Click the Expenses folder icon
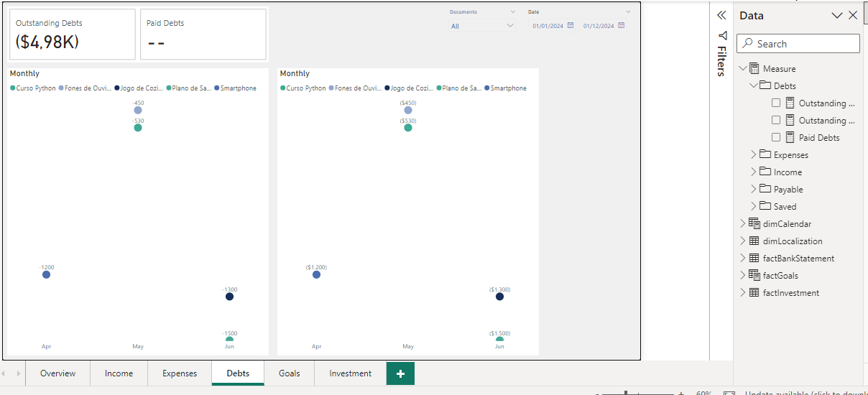Image resolution: width=868 pixels, height=395 pixels. pyautogui.click(x=765, y=154)
